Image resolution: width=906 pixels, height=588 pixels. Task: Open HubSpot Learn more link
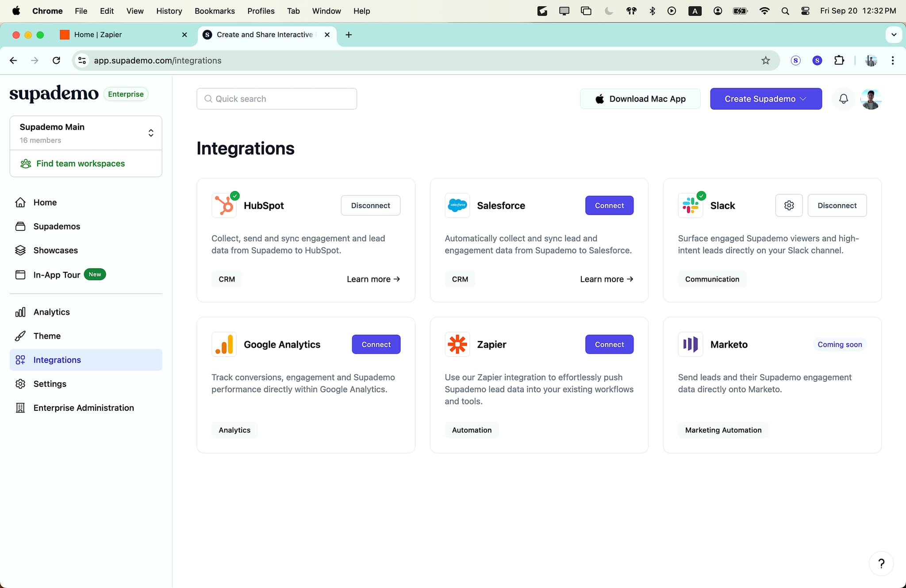373,279
